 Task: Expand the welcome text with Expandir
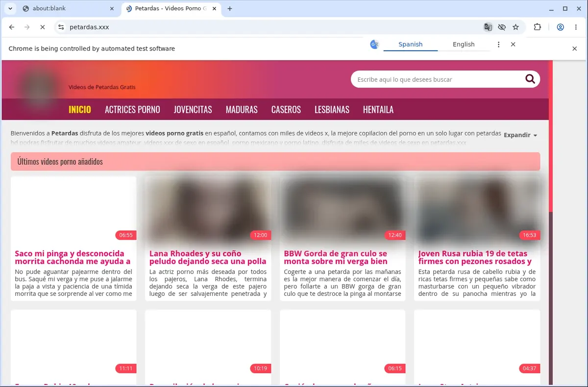(x=520, y=135)
